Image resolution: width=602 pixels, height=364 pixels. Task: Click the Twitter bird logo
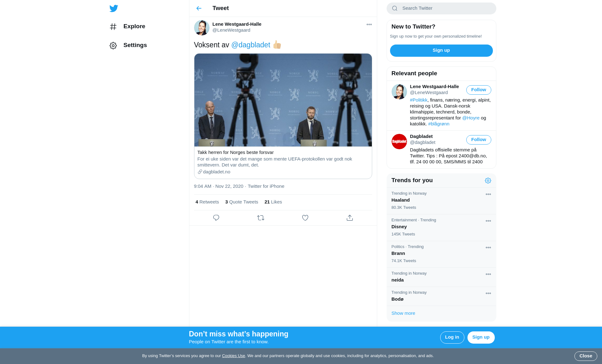point(114,8)
